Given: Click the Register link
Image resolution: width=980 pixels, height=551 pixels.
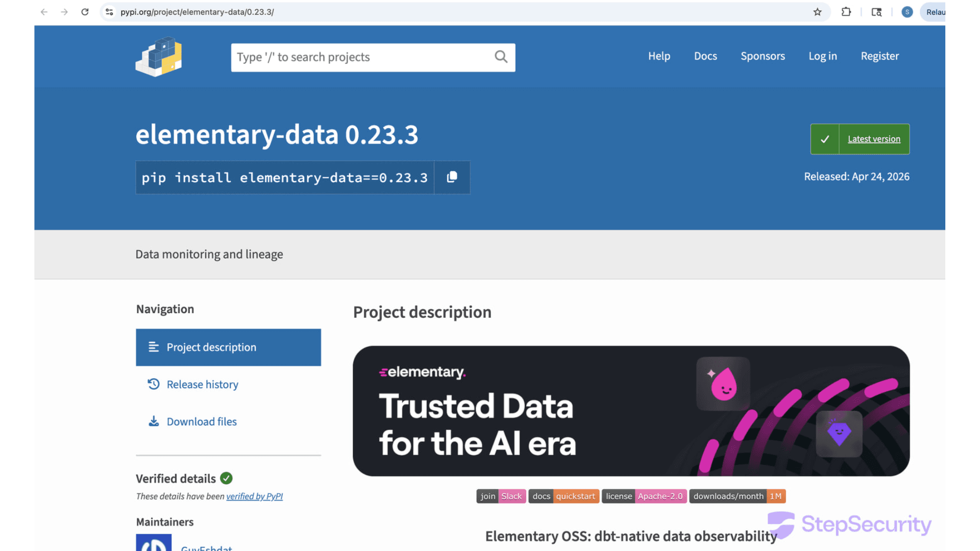Looking at the screenshot, I should click(879, 56).
